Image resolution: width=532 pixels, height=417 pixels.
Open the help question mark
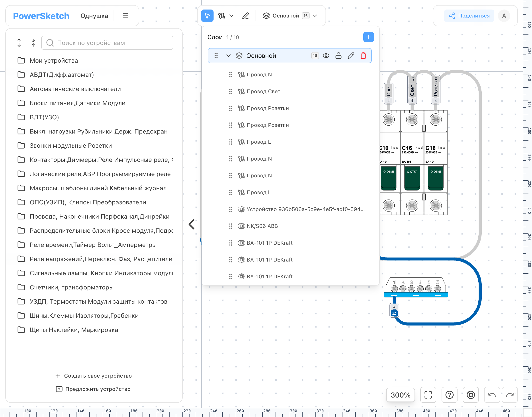tap(449, 395)
